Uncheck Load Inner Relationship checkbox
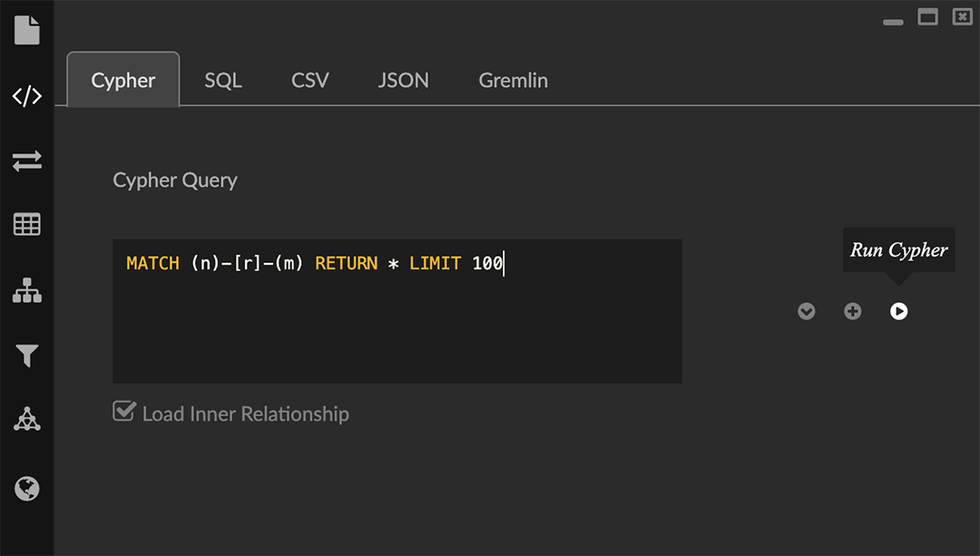This screenshot has width=980, height=556. tap(123, 412)
